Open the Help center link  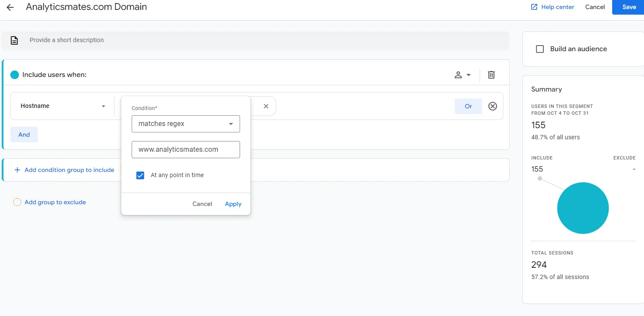[x=558, y=7]
